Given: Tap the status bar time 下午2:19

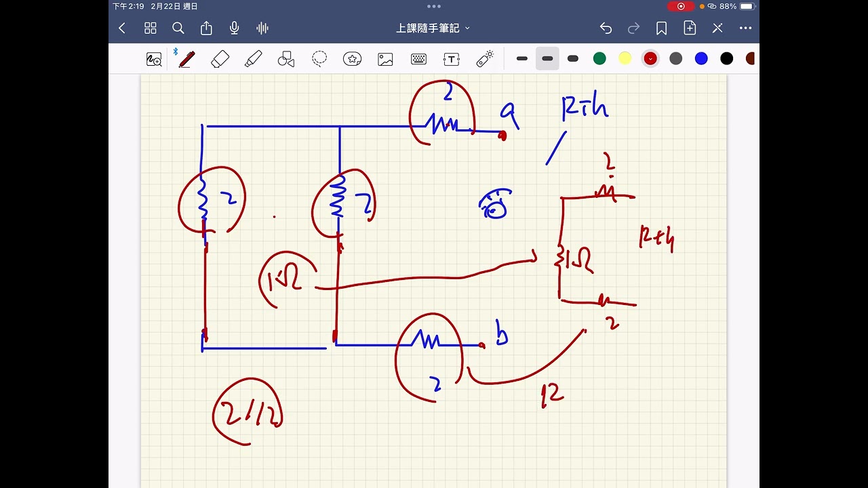Looking at the screenshot, I should (x=128, y=6).
